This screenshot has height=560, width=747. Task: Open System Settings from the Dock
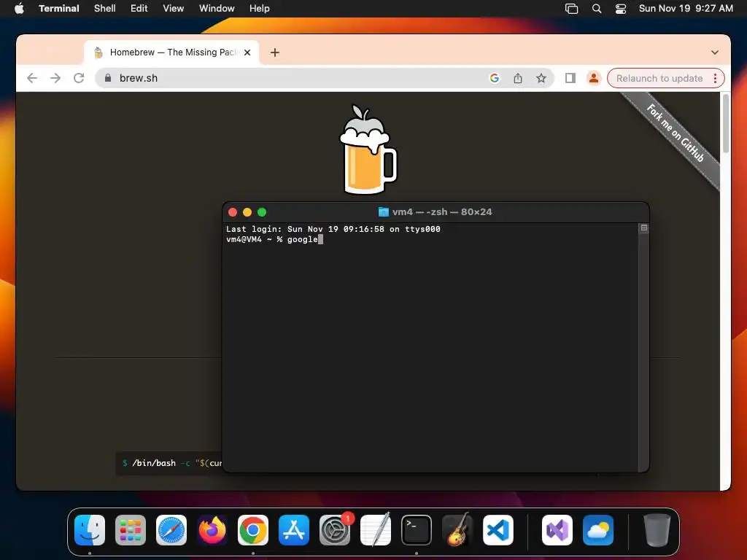[x=334, y=530]
